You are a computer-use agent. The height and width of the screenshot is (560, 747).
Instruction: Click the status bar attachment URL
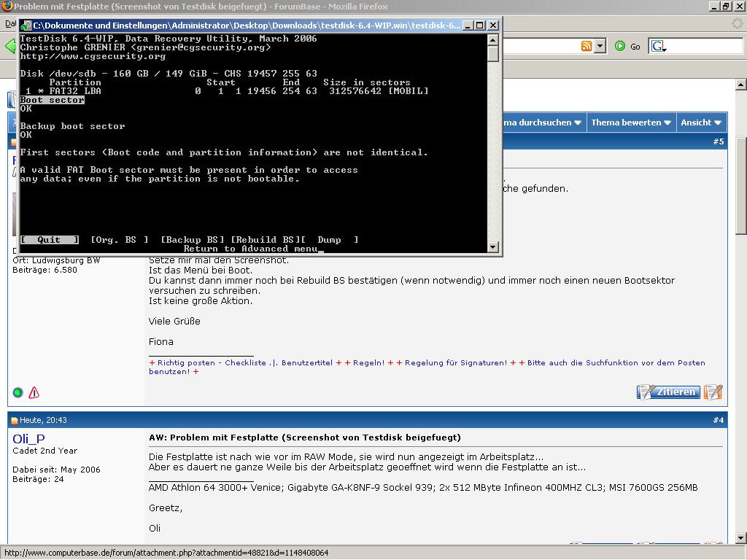166,553
